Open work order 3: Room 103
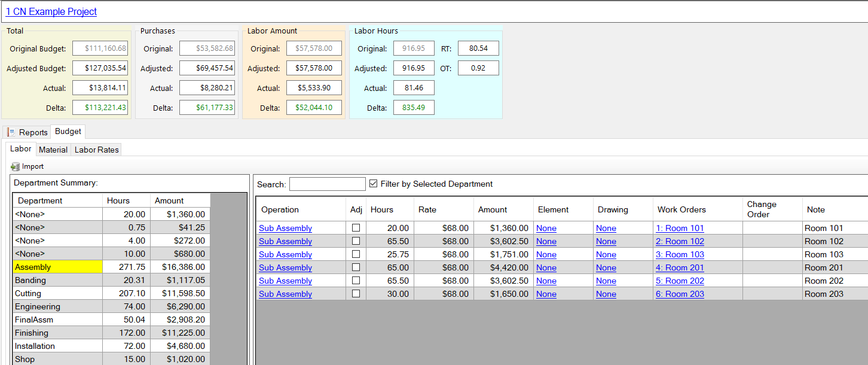This screenshot has height=365, width=868. (680, 254)
